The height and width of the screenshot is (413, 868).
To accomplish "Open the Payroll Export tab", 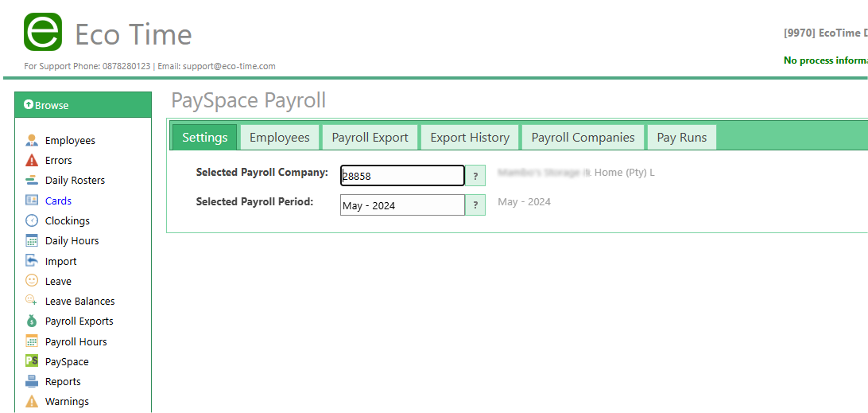I will coord(370,138).
